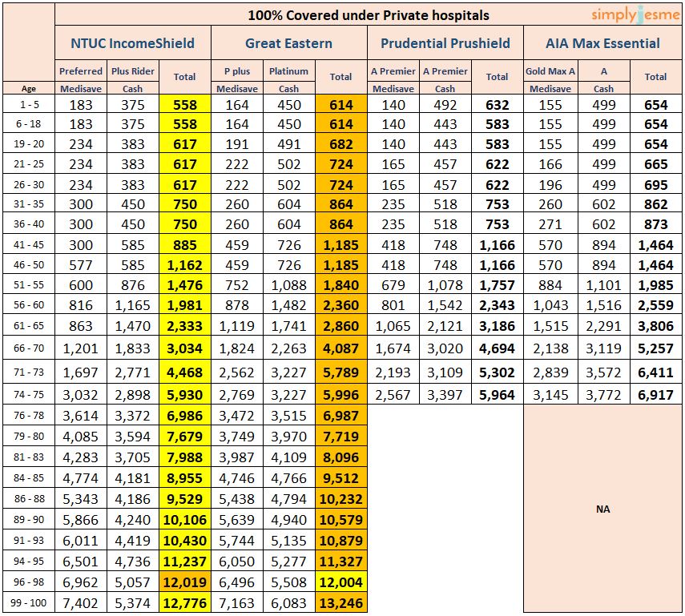This screenshot has width=685, height=616.
Task: Click the '100% Covered under Private hospitals' title
Action: click(x=369, y=15)
